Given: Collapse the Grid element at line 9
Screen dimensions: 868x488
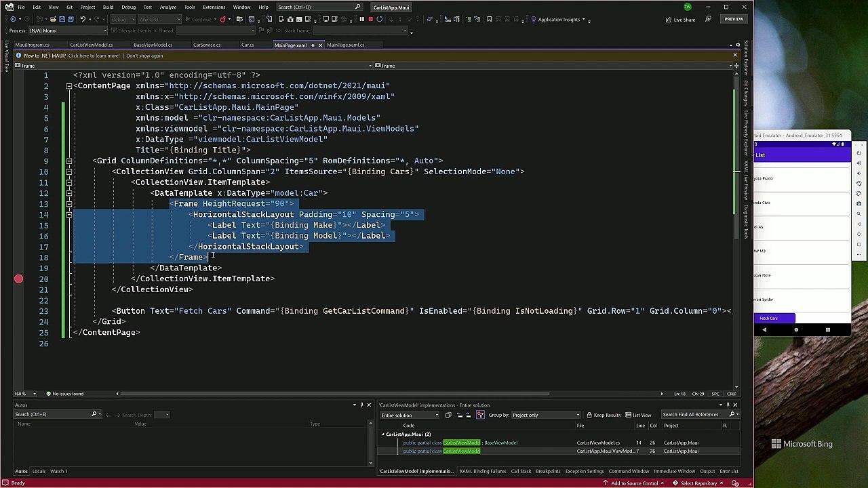Looking at the screenshot, I should click(x=68, y=161).
